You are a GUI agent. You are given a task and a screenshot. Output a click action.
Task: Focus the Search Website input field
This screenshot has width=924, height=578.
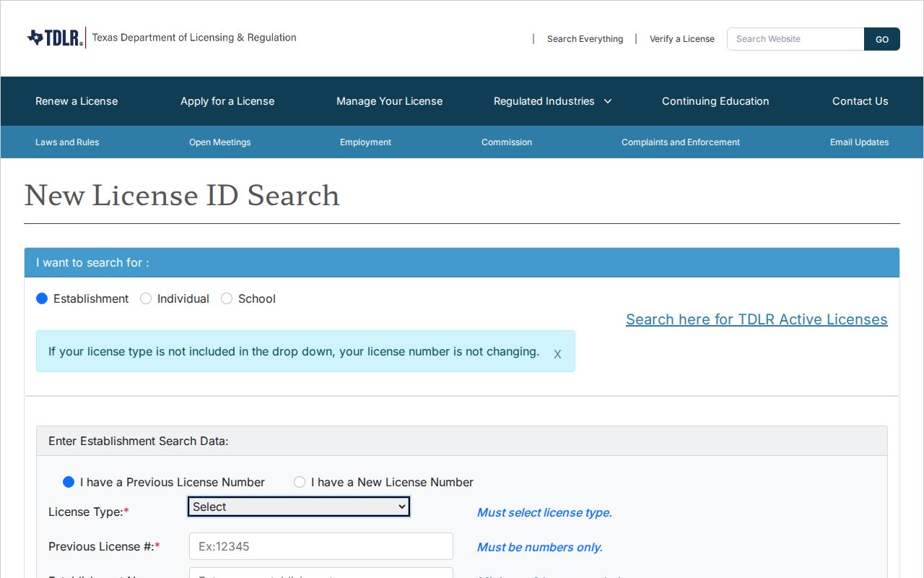[796, 39]
